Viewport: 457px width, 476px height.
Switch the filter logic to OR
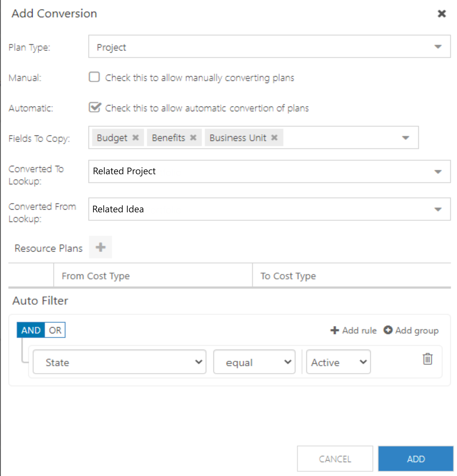click(55, 330)
